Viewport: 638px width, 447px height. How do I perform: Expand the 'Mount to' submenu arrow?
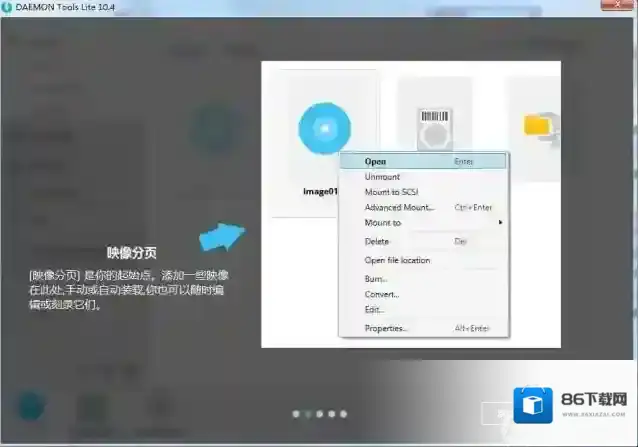(500, 223)
